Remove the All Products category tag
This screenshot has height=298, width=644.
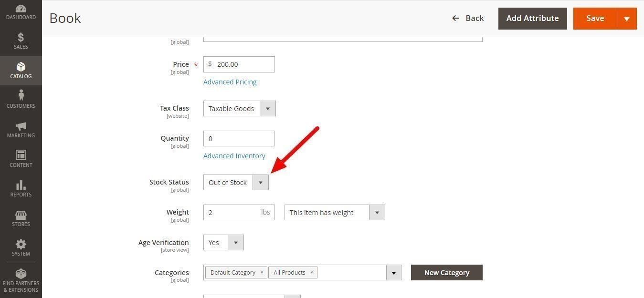[312, 272]
